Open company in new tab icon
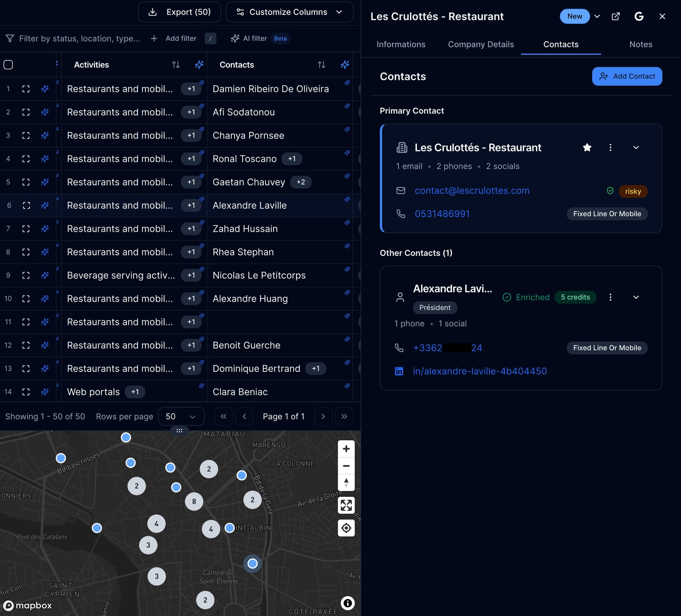The image size is (681, 616). pyautogui.click(x=616, y=16)
